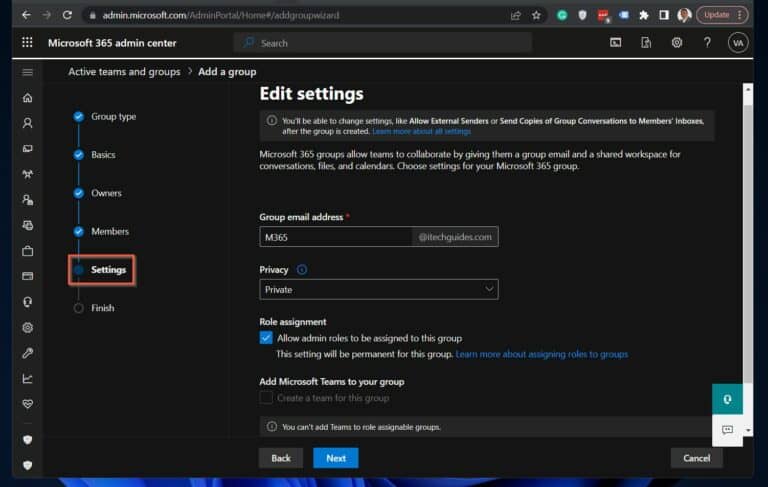Open first shield admin center icon
768x487 pixels.
27,440
